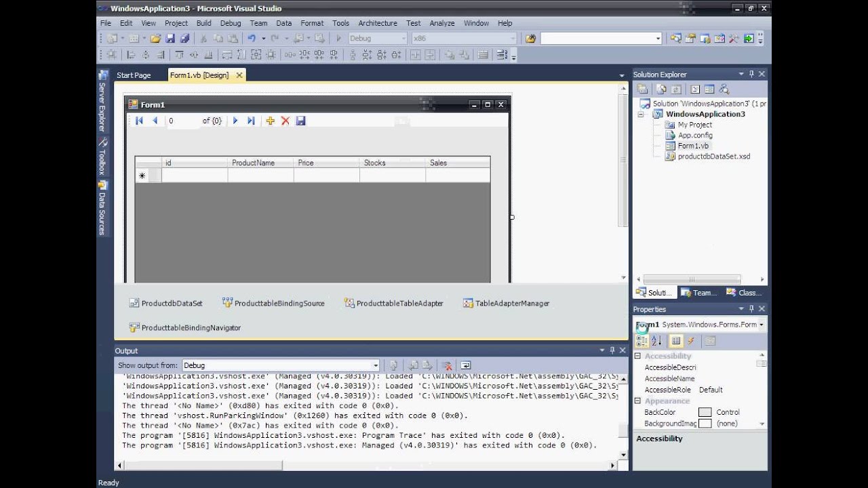Open the Show output from Debug dropdown
The width and height of the screenshot is (868, 488).
(x=376, y=365)
